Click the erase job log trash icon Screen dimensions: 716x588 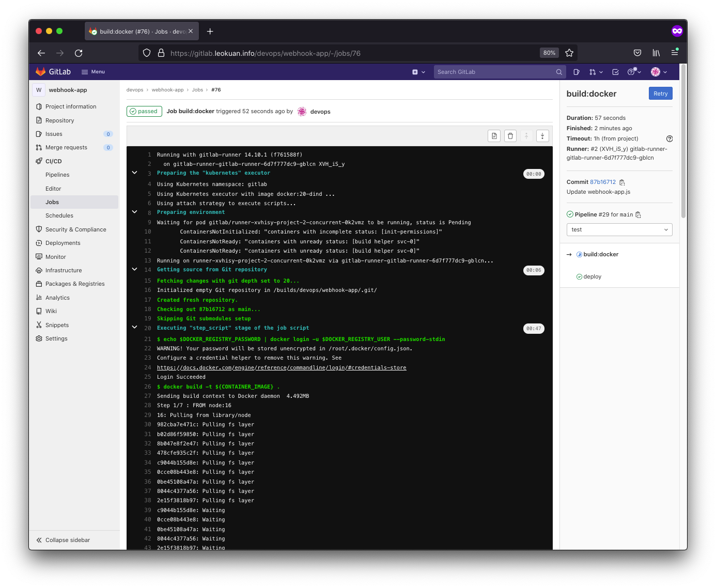510,136
